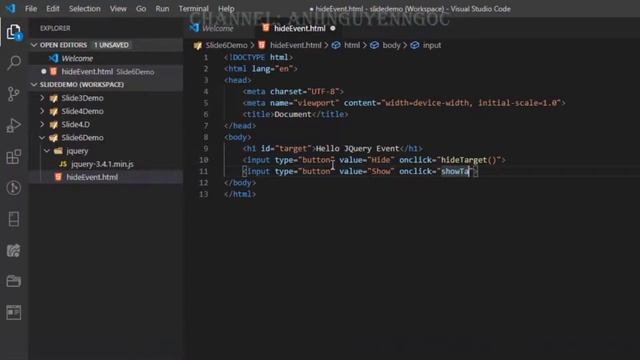Open the Source Control view icon
Screen dimensions: 640x360
click(x=13, y=94)
